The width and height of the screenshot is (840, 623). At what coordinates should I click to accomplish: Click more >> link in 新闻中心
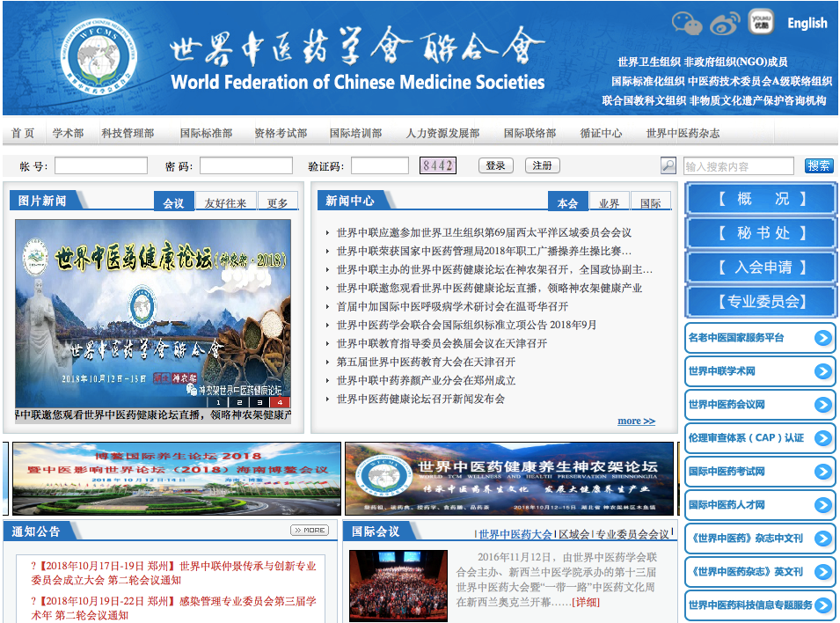(x=636, y=421)
